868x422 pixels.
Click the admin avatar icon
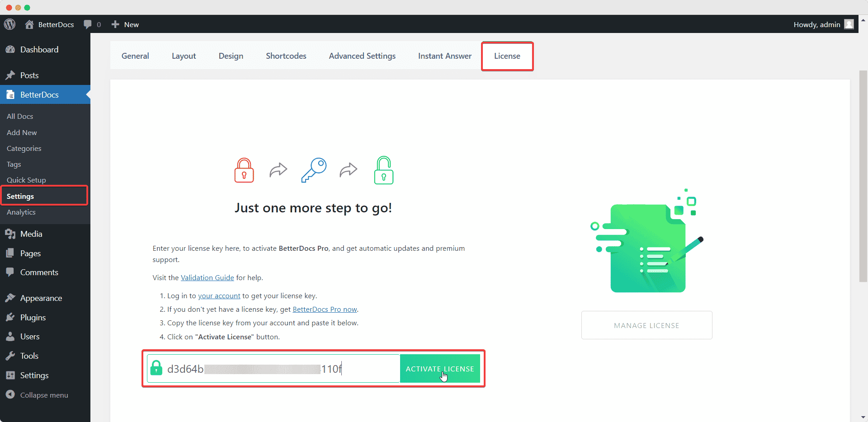[849, 24]
